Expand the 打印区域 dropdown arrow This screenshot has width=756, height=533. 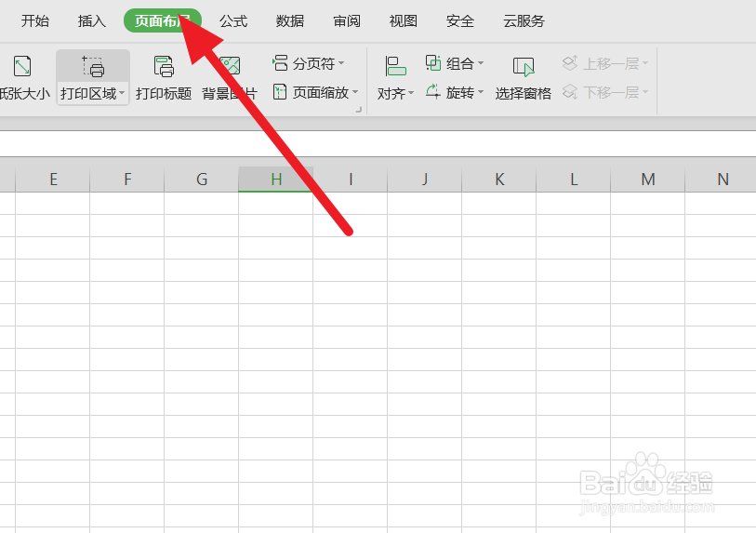122,93
